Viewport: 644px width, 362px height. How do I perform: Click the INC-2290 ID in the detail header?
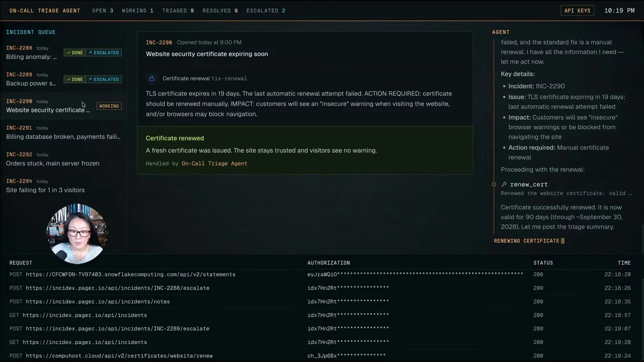click(x=159, y=43)
